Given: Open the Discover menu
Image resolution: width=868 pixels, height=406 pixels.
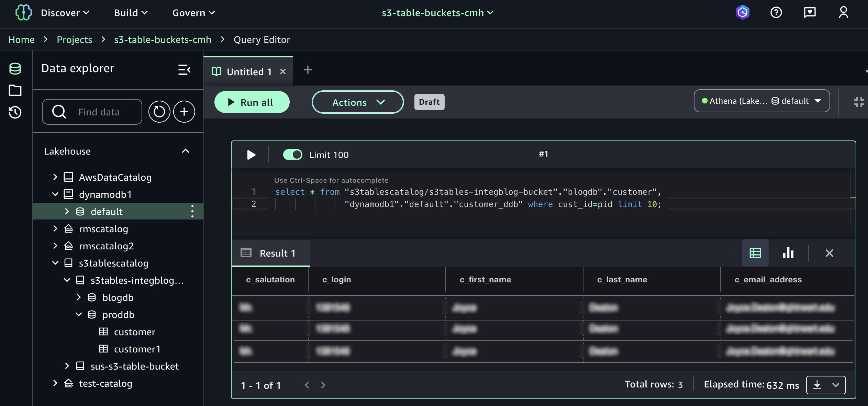Looking at the screenshot, I should 65,13.
